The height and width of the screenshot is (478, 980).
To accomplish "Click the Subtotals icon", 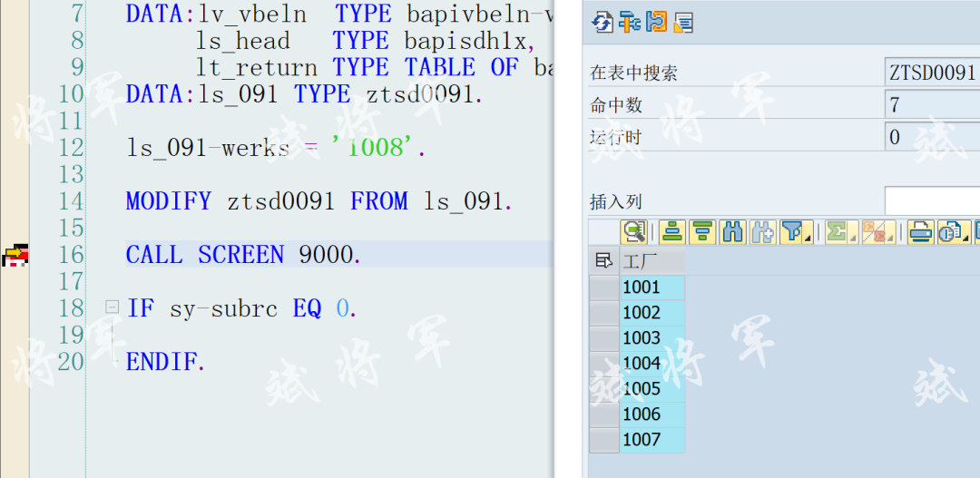I will (874, 232).
